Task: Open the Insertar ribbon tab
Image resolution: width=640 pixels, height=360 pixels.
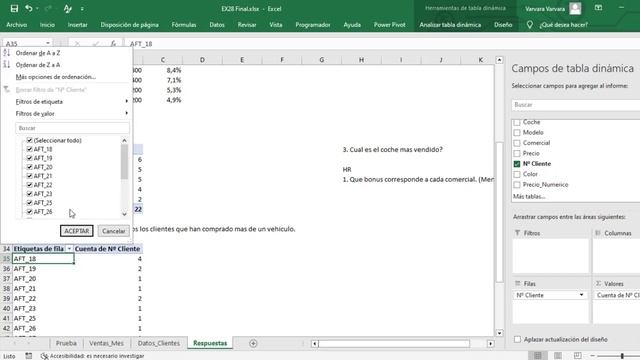Action: (78, 25)
